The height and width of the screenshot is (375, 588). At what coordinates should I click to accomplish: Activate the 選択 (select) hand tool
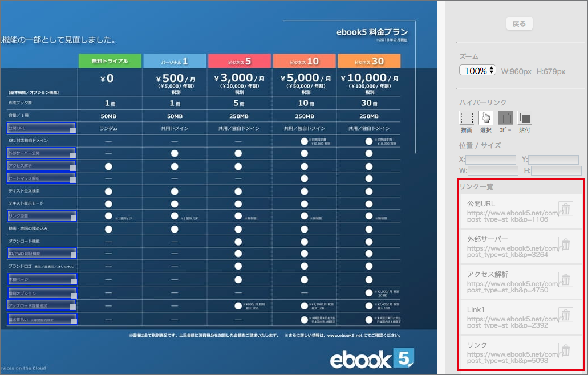tap(486, 118)
